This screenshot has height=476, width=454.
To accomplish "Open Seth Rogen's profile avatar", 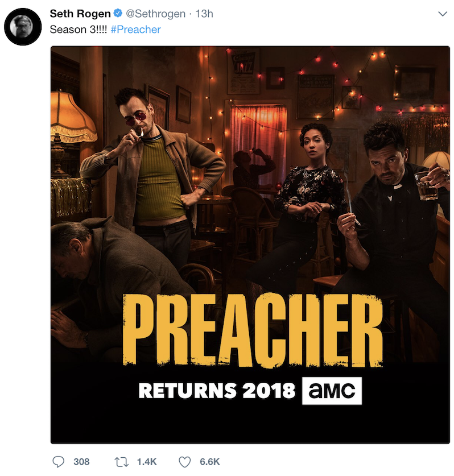I will pyautogui.click(x=23, y=27).
